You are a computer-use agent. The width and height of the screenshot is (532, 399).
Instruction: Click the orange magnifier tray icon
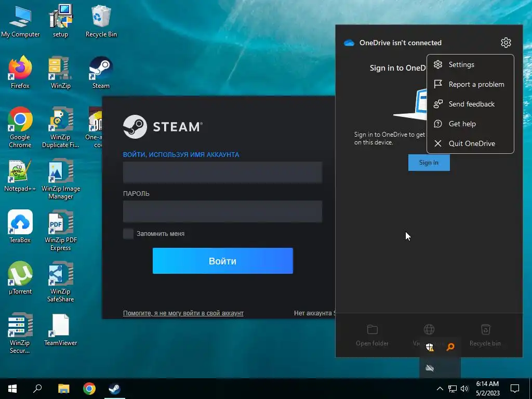(450, 347)
